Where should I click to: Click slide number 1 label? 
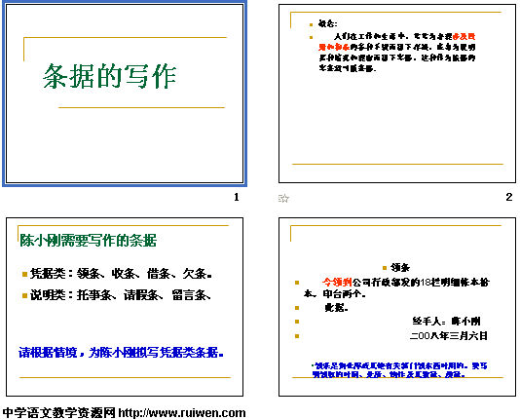click(237, 197)
